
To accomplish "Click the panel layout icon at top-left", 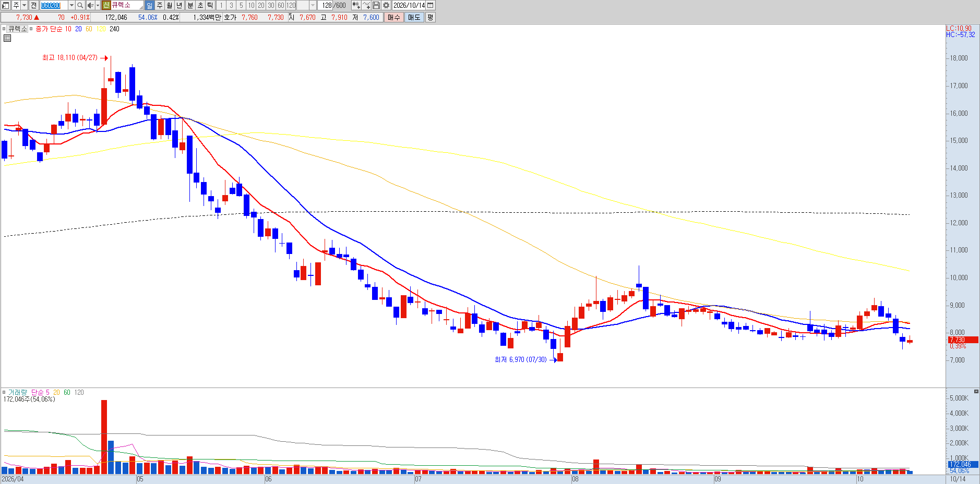I will pyautogui.click(x=5, y=5).
